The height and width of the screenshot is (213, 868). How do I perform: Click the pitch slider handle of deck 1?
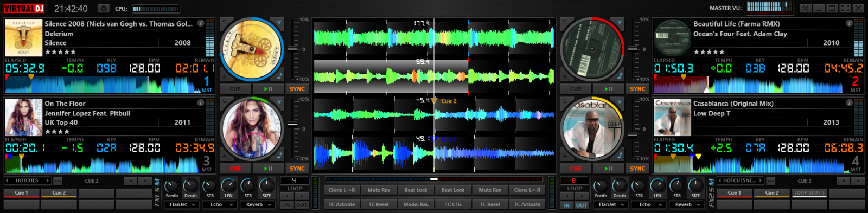click(292, 49)
